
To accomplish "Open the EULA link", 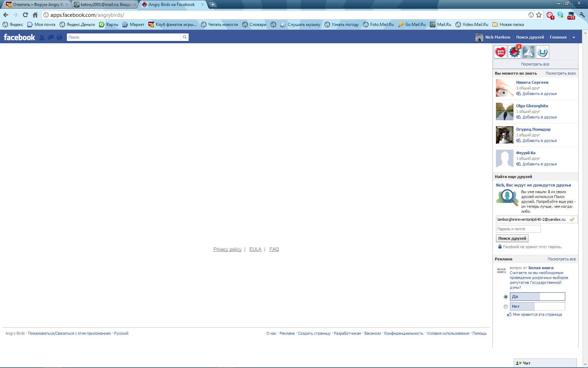I will 255,249.
